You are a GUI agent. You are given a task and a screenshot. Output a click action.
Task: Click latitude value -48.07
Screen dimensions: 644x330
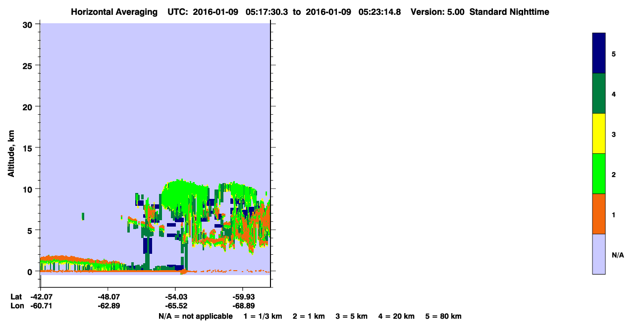pyautogui.click(x=108, y=297)
